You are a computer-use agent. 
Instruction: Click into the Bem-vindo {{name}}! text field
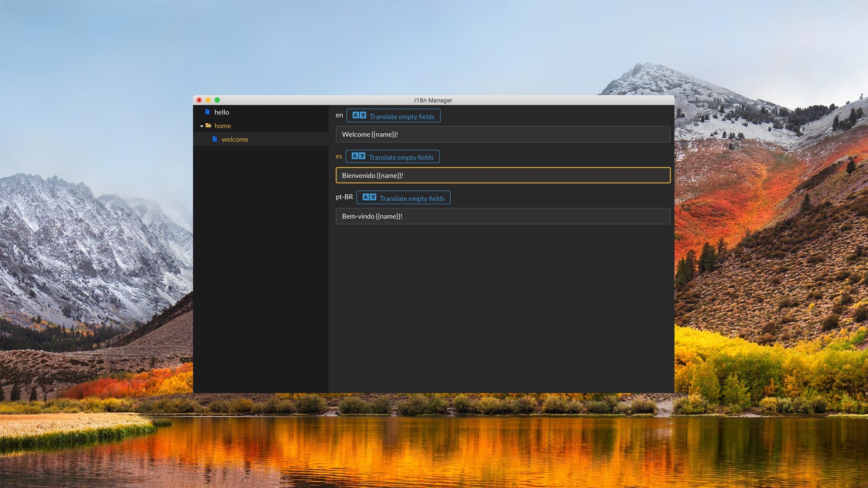[x=503, y=216]
